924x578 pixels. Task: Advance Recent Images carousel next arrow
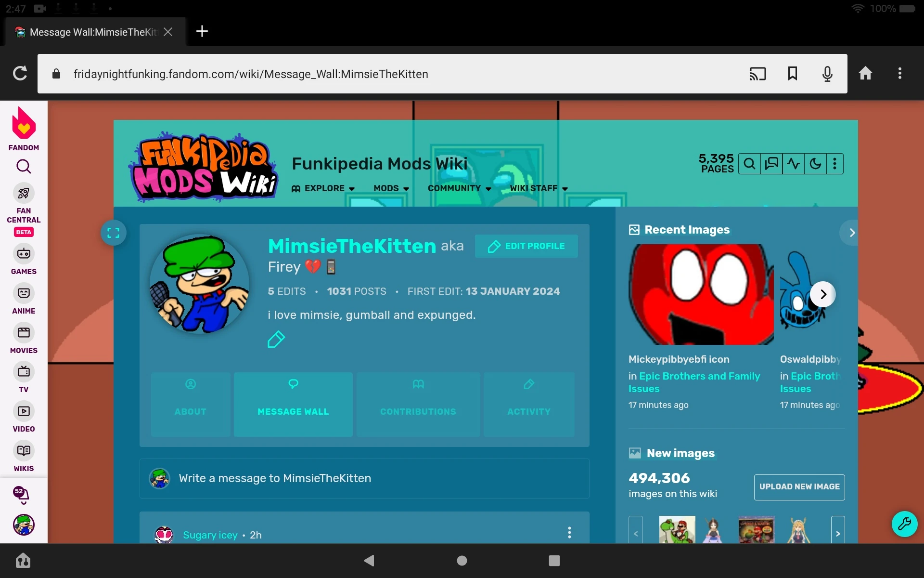(x=823, y=294)
